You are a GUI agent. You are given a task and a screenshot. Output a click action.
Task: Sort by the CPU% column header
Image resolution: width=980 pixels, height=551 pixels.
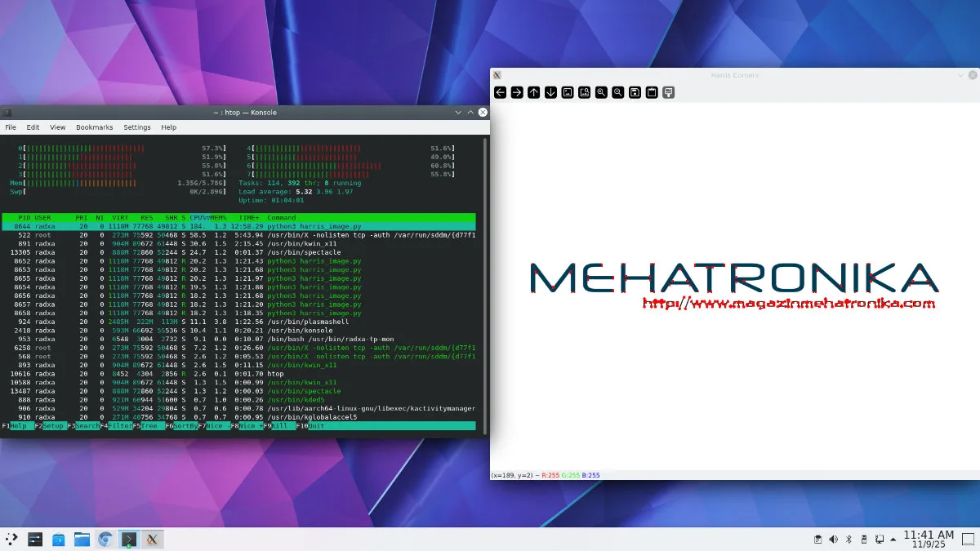[x=199, y=218]
